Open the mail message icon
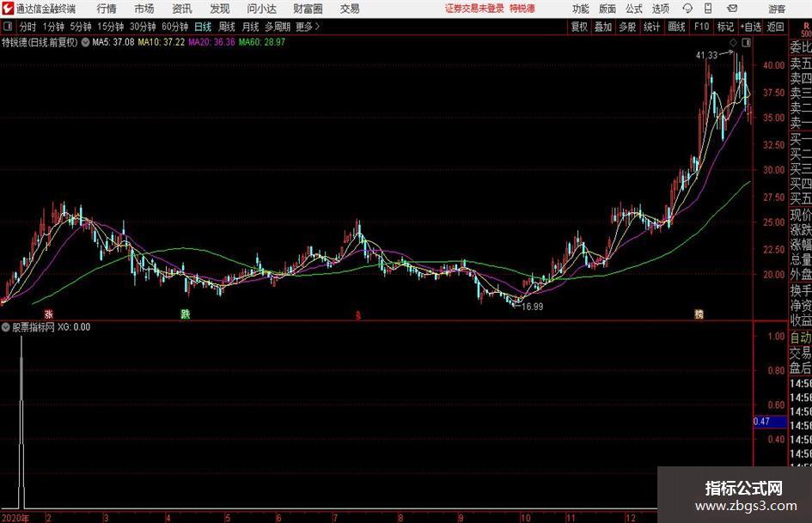Image resolution: width=812 pixels, height=523 pixels. [732, 9]
